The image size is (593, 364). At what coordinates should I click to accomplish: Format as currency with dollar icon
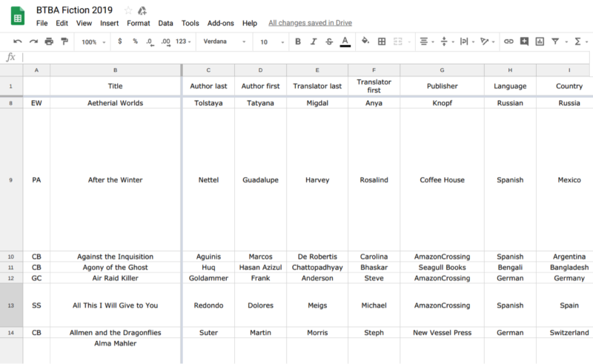coord(120,42)
